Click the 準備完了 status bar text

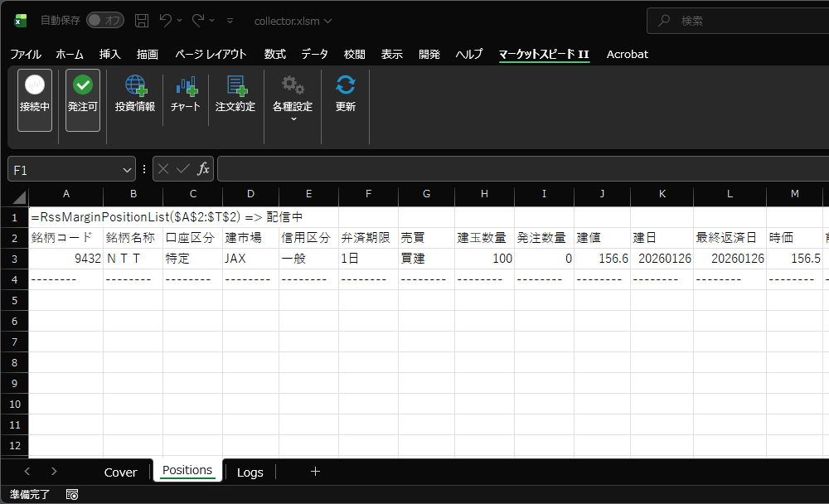[x=30, y=495]
